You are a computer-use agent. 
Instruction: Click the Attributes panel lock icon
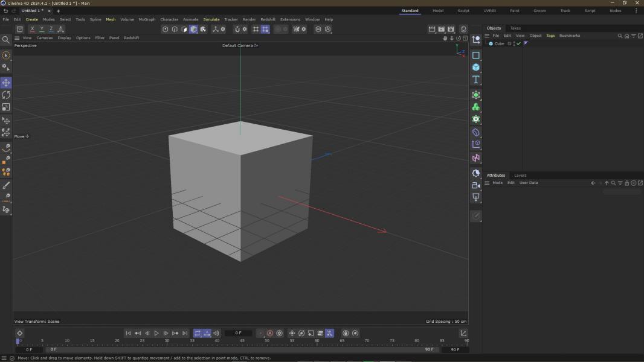[x=626, y=183]
